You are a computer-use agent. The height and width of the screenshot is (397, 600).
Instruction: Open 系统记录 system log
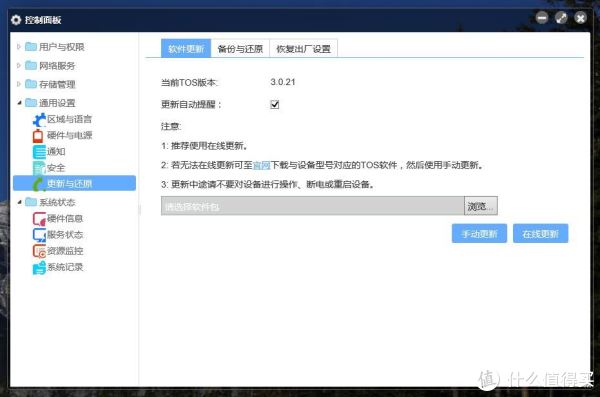[x=65, y=267]
